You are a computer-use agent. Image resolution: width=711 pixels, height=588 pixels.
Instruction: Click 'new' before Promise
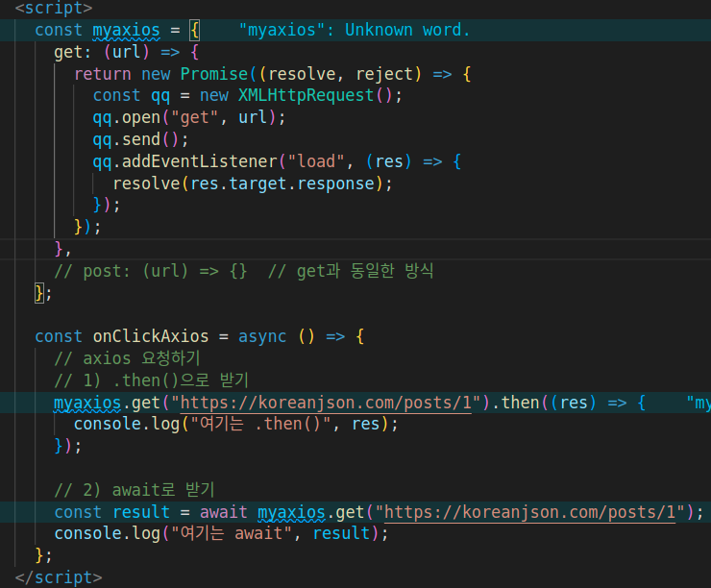tap(156, 74)
